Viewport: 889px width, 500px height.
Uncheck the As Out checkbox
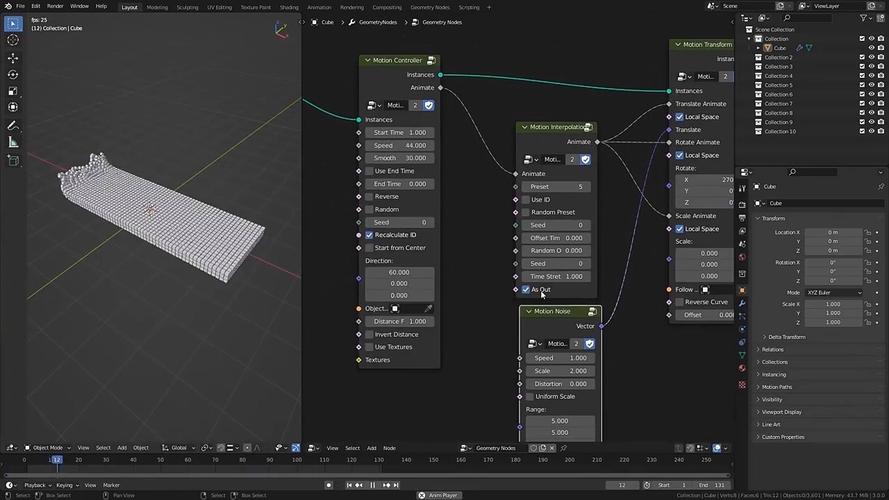pyautogui.click(x=526, y=289)
